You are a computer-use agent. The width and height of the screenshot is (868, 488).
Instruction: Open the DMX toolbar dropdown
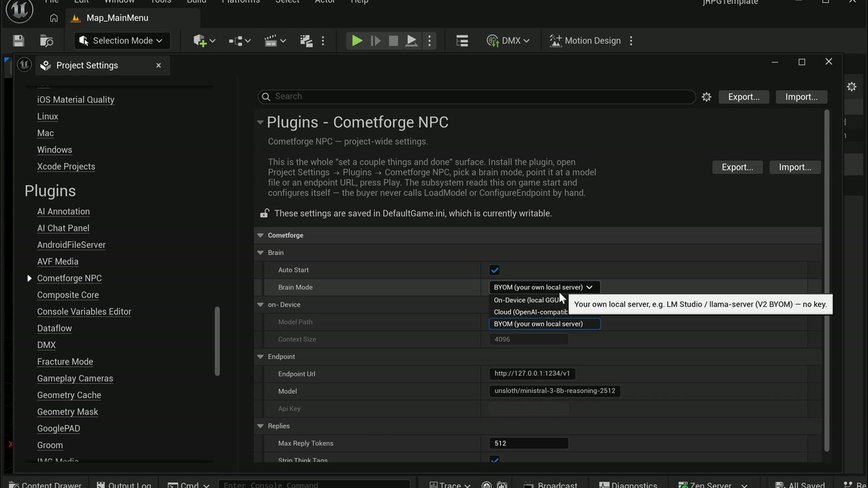[x=508, y=41]
